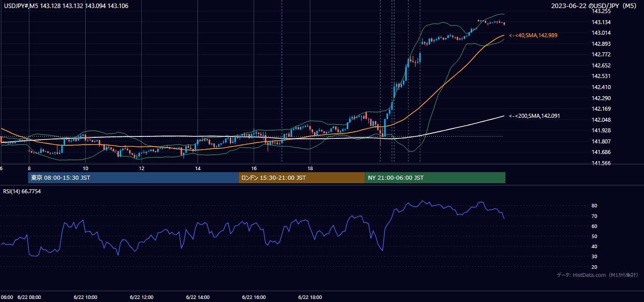The image size is (644, 302).
Task: Click hour tick 12 under price chart
Action: point(142,169)
